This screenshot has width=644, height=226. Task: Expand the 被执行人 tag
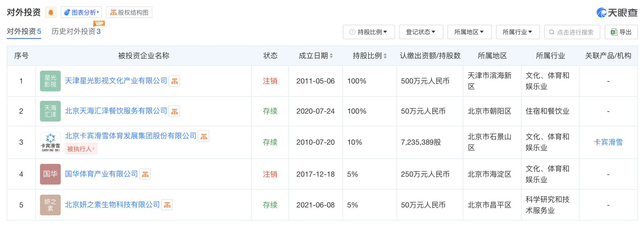pyautogui.click(x=81, y=149)
